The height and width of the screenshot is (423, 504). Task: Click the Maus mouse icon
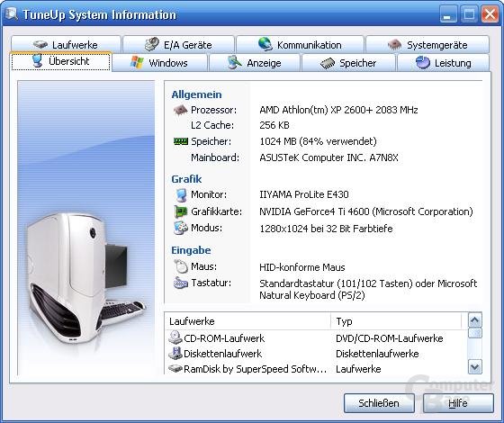pos(181,266)
